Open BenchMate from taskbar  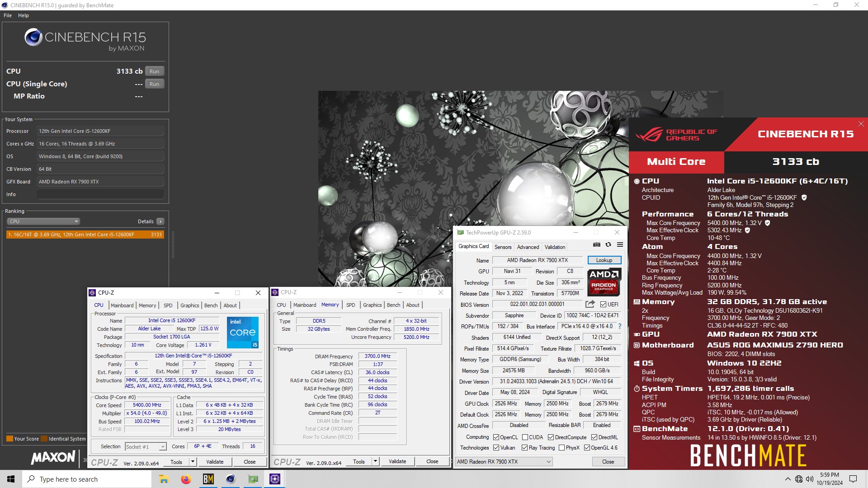coord(208,479)
